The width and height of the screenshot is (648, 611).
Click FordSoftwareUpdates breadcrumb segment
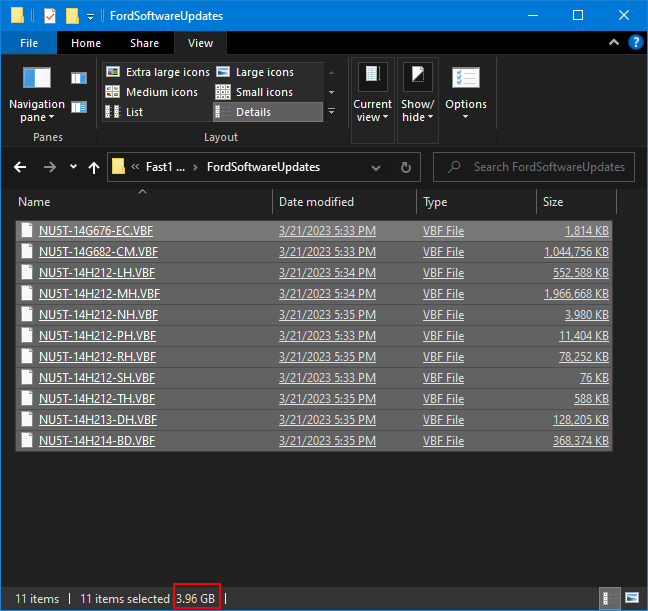coord(263,167)
